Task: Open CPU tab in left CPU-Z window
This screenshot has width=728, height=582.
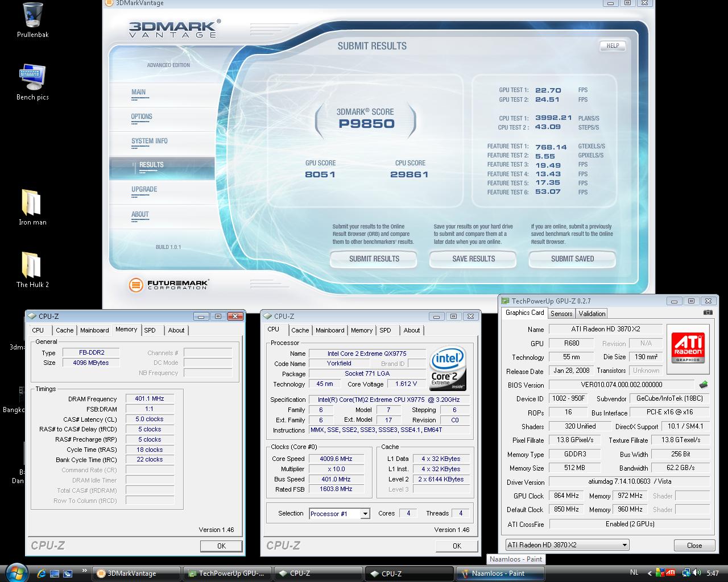Action: [x=38, y=330]
